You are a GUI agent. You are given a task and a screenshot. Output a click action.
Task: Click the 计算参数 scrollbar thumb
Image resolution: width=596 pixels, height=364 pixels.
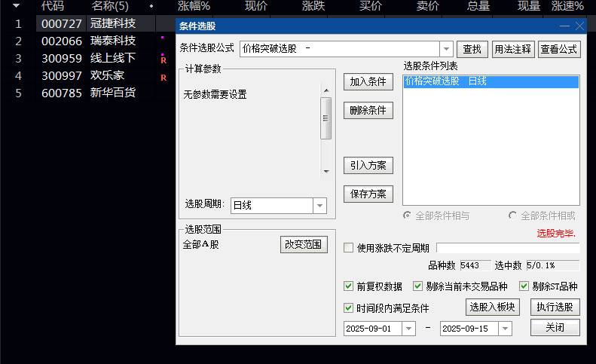click(x=326, y=118)
